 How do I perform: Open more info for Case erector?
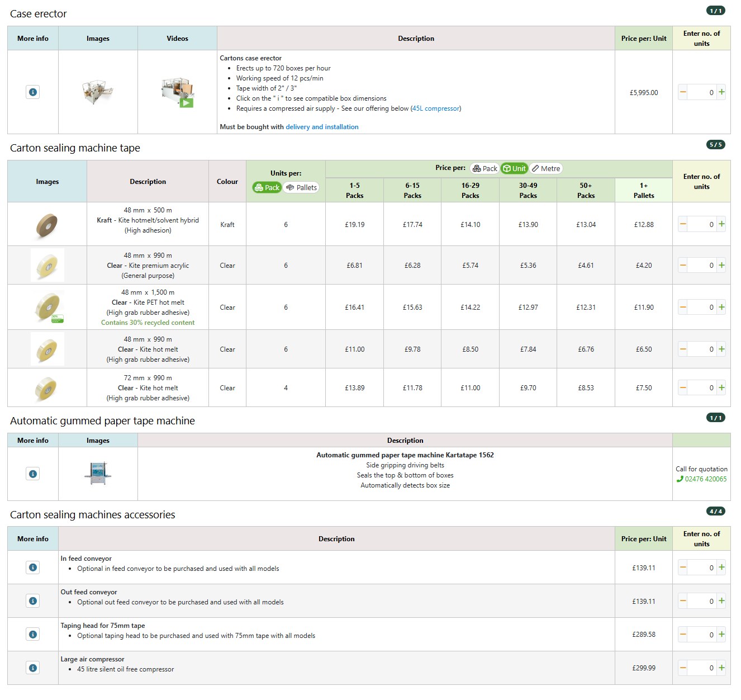pos(33,92)
